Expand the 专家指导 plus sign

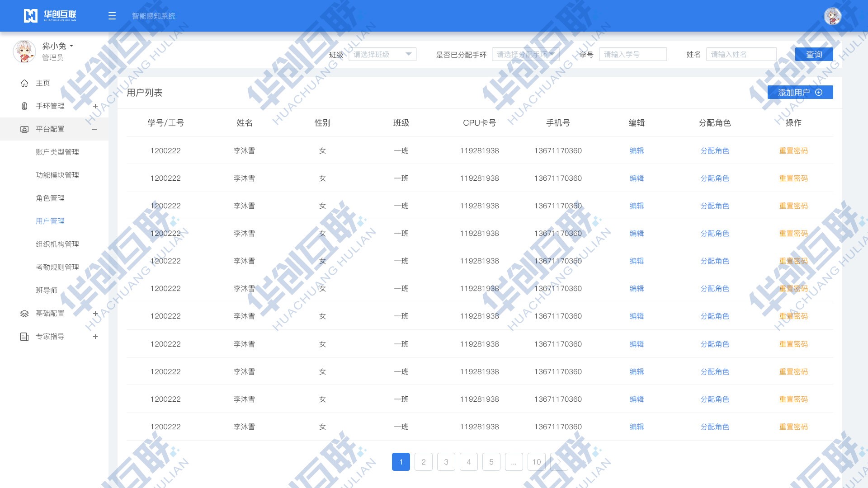pos(95,337)
